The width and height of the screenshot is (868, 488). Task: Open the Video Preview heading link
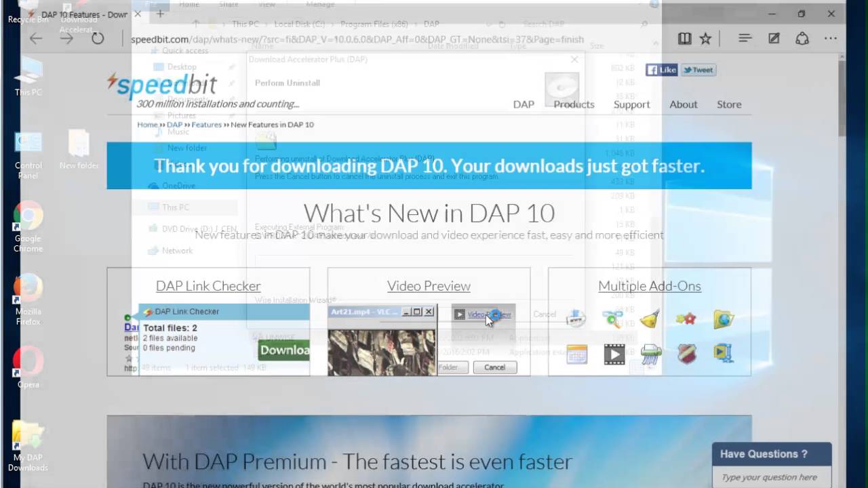(x=429, y=286)
